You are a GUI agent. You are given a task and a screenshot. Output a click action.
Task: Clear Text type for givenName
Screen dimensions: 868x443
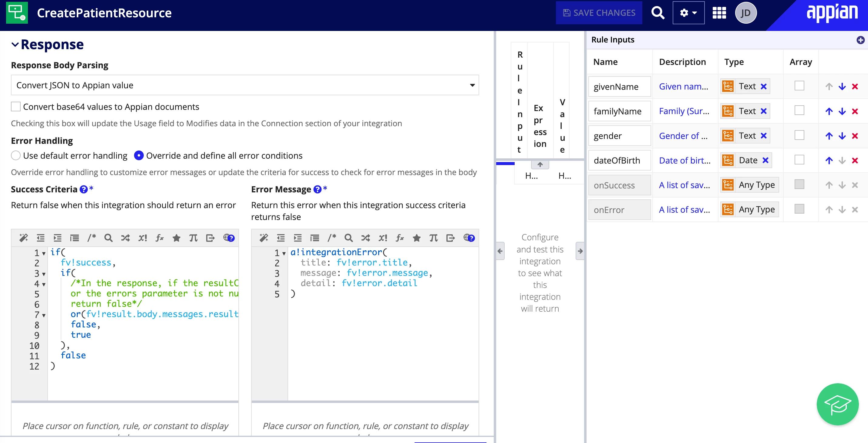coord(764,86)
